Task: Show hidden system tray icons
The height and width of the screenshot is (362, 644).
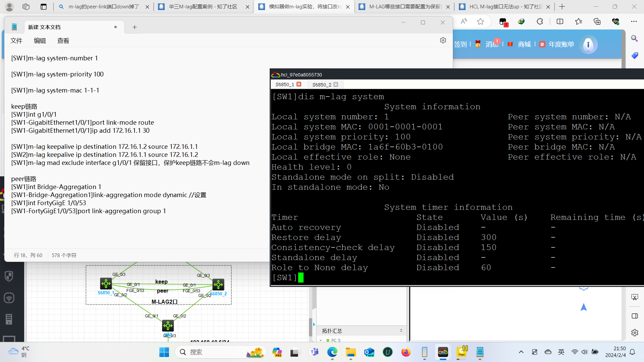Action: pyautogui.click(x=521, y=352)
